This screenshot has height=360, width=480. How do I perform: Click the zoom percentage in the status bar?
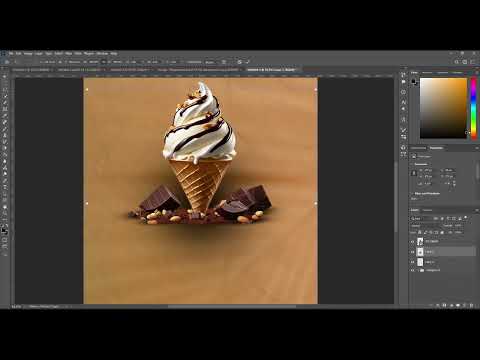16,306
